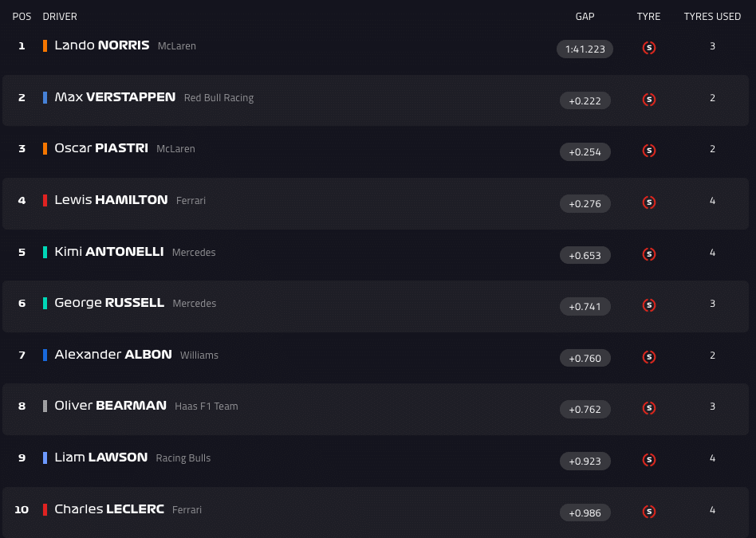The image size is (756, 538).
Task: Select the Liam Lawson driver name
Action: [x=101, y=457]
